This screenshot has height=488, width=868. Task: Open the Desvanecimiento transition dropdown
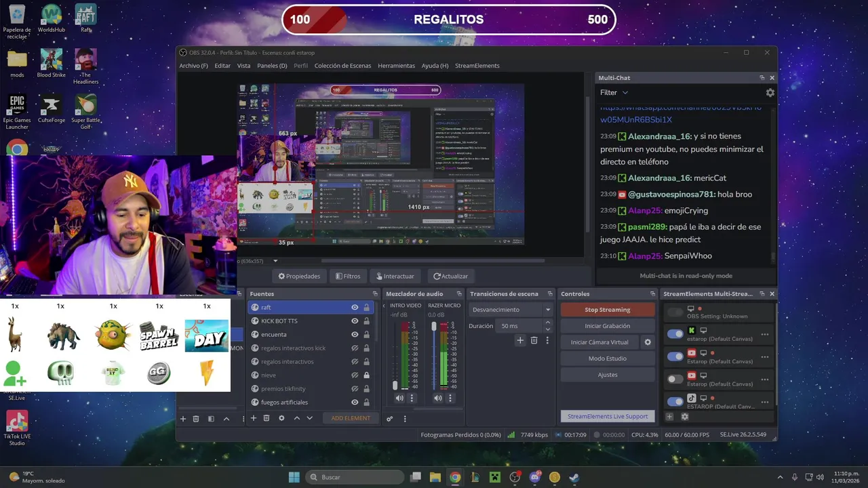click(511, 310)
